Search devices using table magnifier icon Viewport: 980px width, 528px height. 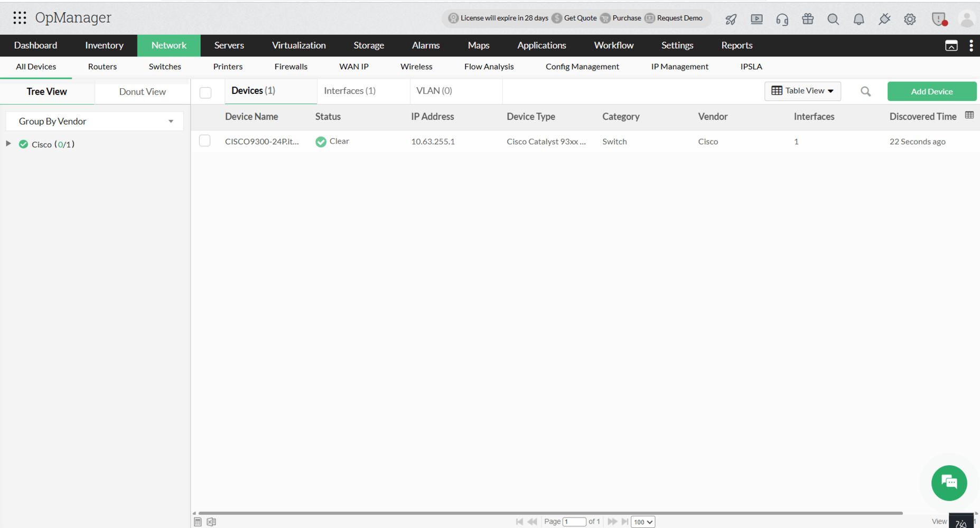tap(865, 91)
